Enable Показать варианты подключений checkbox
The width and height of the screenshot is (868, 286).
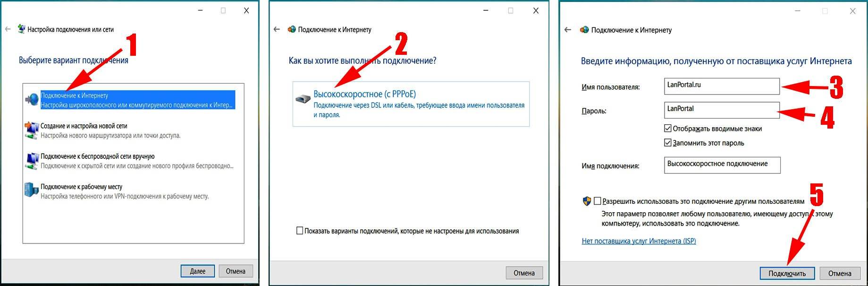pos(299,231)
